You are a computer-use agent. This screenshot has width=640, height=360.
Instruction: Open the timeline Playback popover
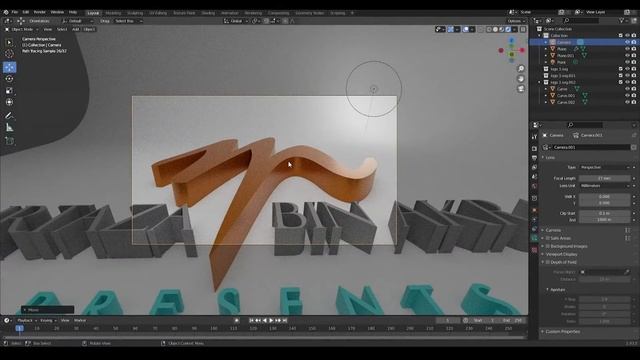(x=26, y=321)
